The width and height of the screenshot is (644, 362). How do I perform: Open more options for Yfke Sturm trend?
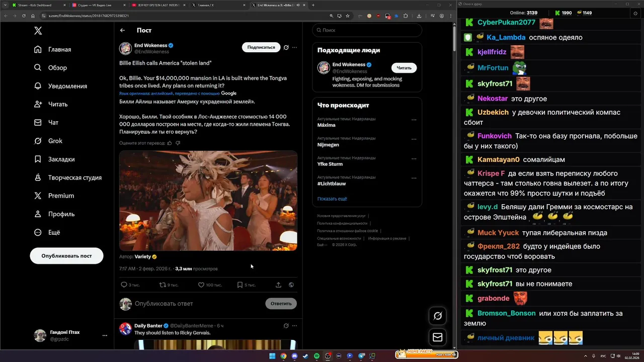point(414,159)
